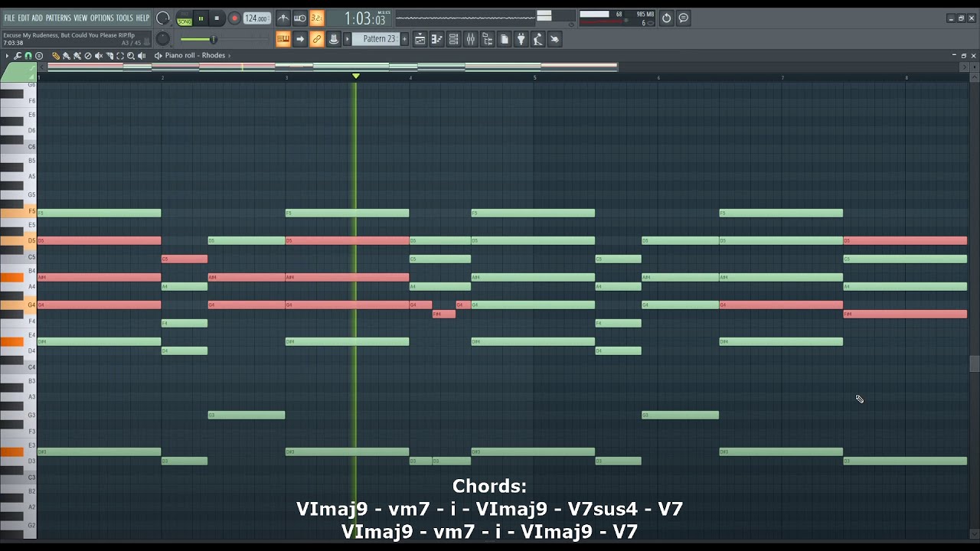Open the FILE menu
Screen dimensions: 980x551
pos(9,18)
